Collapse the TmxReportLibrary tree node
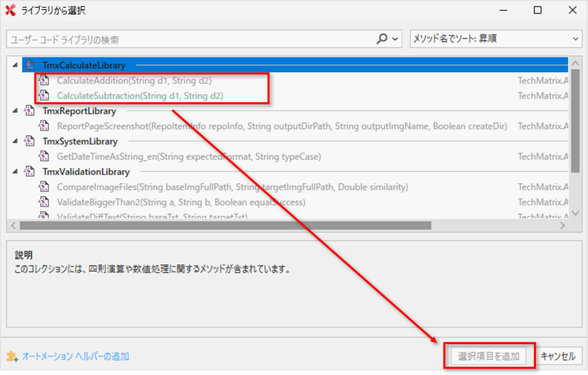Screen dimensions: 588x375 point(15,111)
